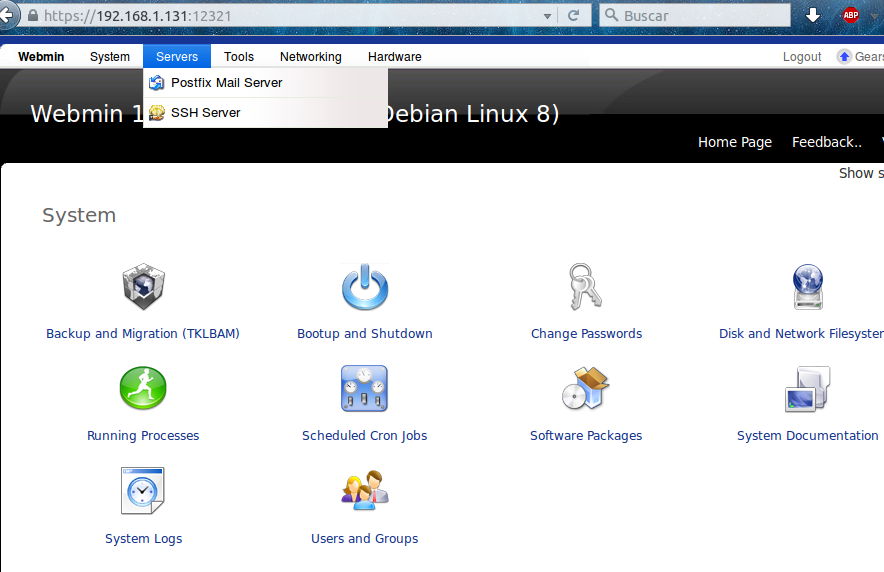The image size is (884, 572).
Task: Open the Scheduled Cron Jobs icon
Action: [364, 389]
